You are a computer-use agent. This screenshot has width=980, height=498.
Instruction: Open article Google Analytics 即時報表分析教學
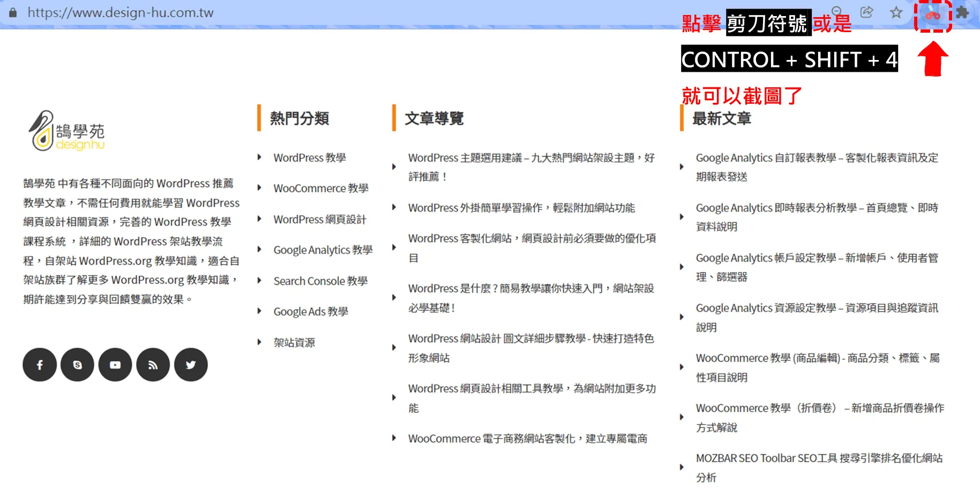817,217
